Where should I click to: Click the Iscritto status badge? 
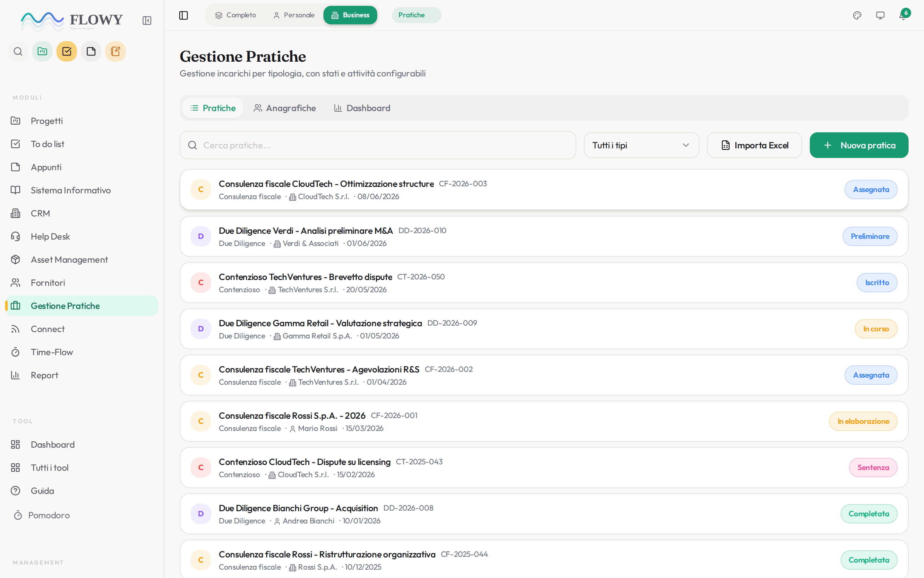pyautogui.click(x=877, y=283)
